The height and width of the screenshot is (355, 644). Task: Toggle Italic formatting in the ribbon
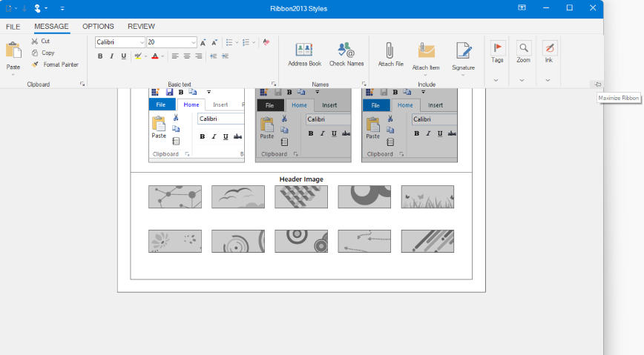click(112, 56)
